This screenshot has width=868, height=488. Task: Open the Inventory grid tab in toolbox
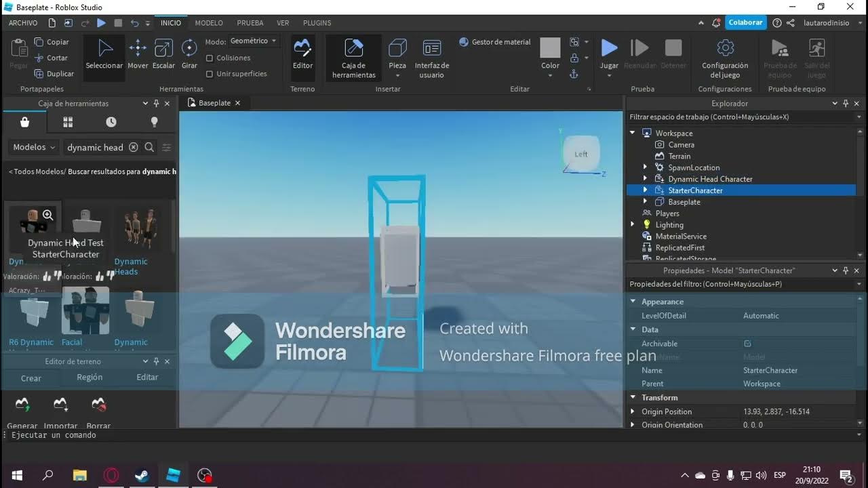point(68,122)
